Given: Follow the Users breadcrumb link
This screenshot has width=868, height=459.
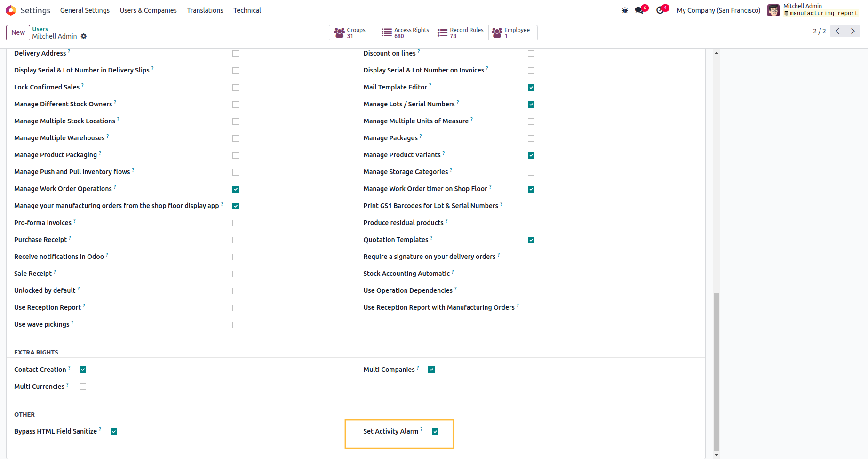Looking at the screenshot, I should tap(40, 29).
